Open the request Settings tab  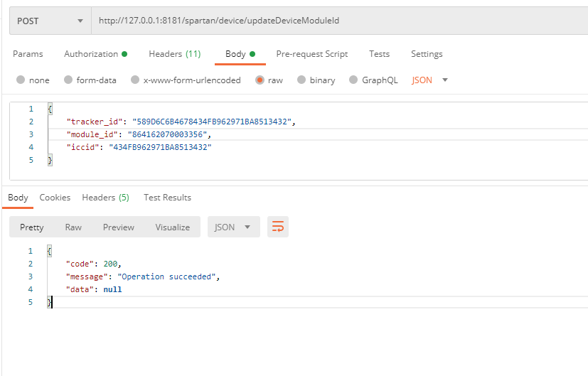pyautogui.click(x=427, y=54)
